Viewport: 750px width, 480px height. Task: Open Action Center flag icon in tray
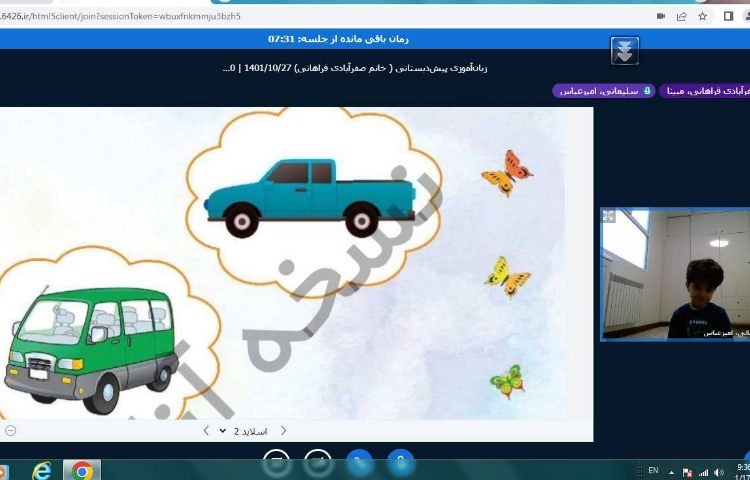(687, 473)
